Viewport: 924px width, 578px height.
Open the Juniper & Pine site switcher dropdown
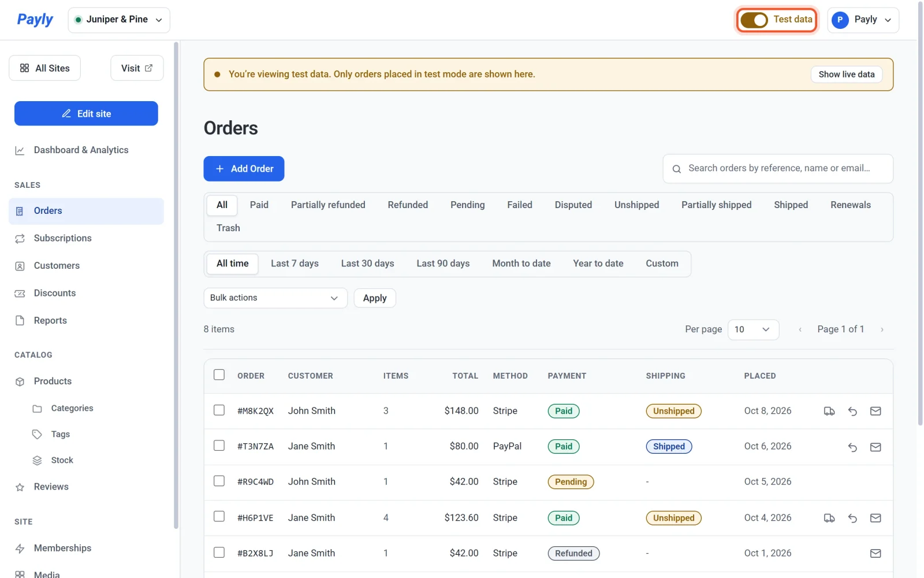pos(119,20)
